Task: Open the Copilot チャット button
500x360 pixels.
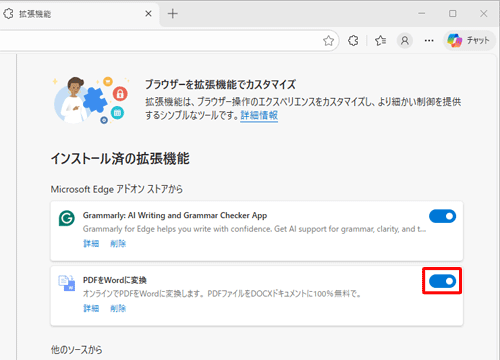Action: pos(469,40)
